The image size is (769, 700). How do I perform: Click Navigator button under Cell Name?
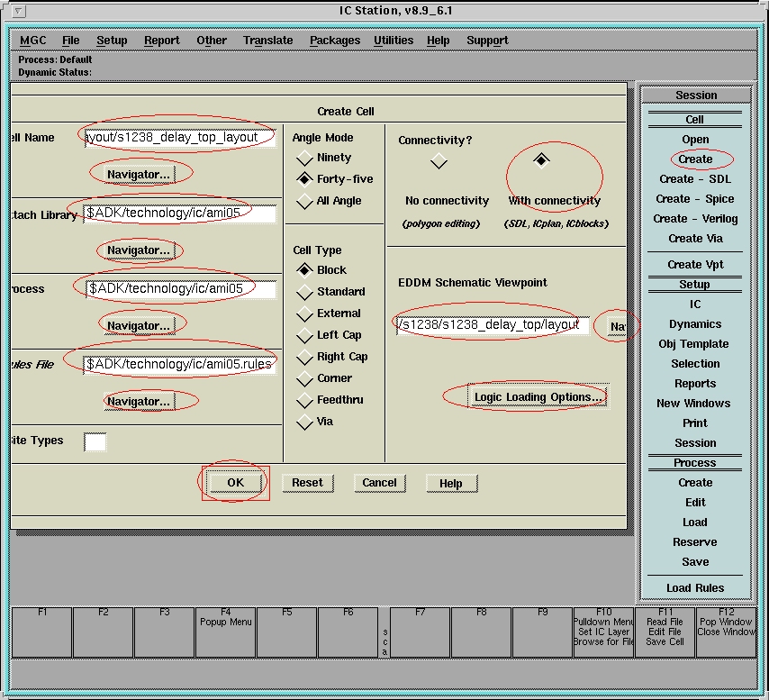click(139, 174)
